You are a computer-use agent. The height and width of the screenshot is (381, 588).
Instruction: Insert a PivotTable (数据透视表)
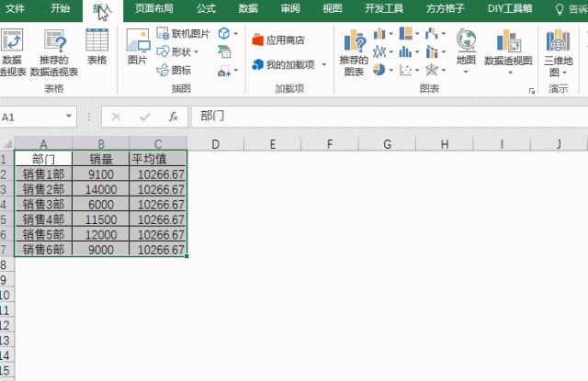(12, 52)
